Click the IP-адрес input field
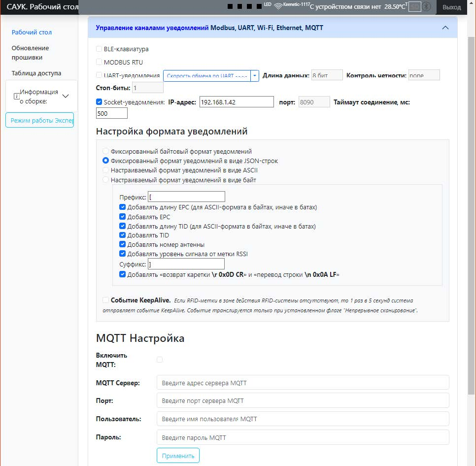The height and width of the screenshot is (466, 476). [x=236, y=102]
